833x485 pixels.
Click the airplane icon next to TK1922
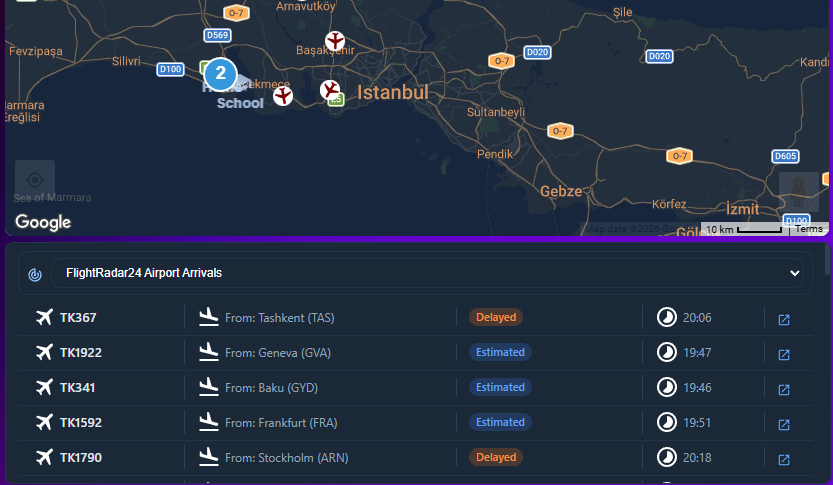point(45,352)
